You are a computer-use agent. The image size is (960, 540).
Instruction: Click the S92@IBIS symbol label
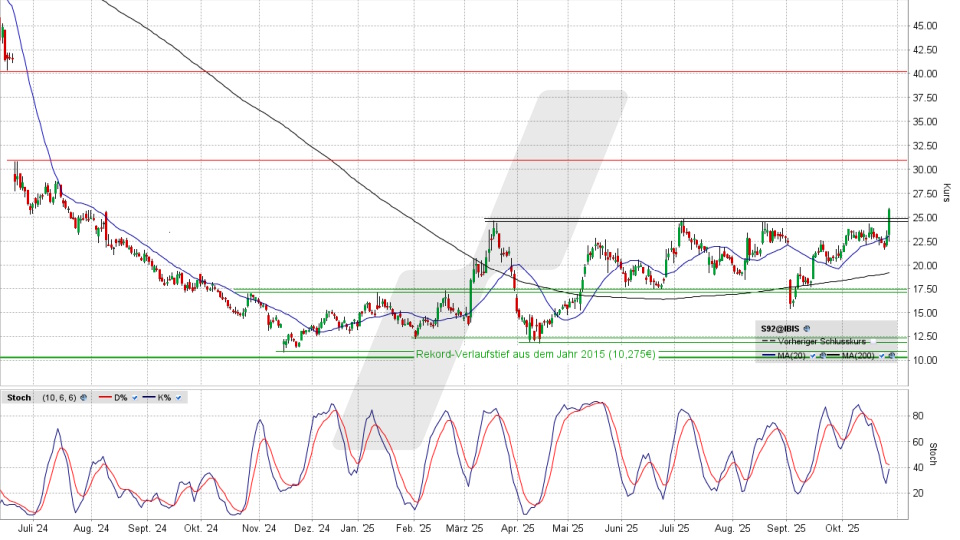[x=780, y=328]
